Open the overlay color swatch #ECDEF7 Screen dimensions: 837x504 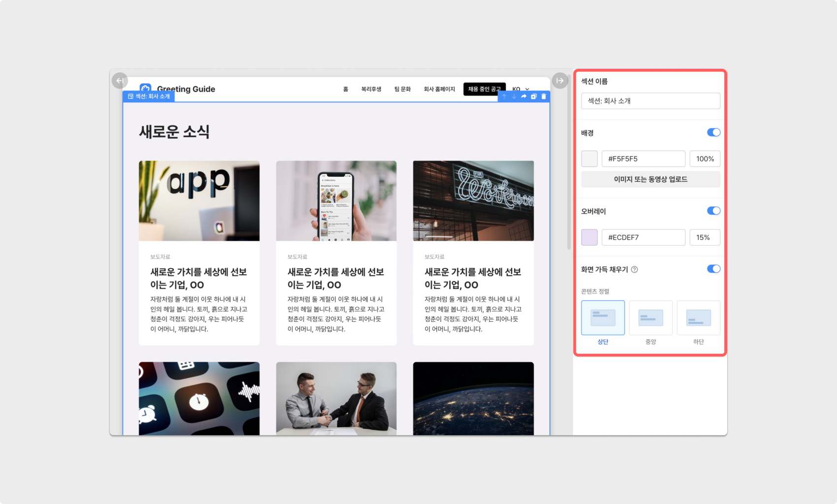click(589, 237)
